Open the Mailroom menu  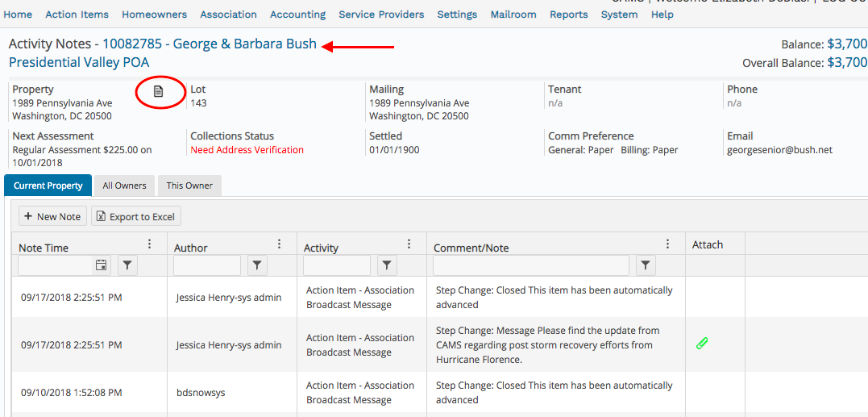tap(513, 15)
